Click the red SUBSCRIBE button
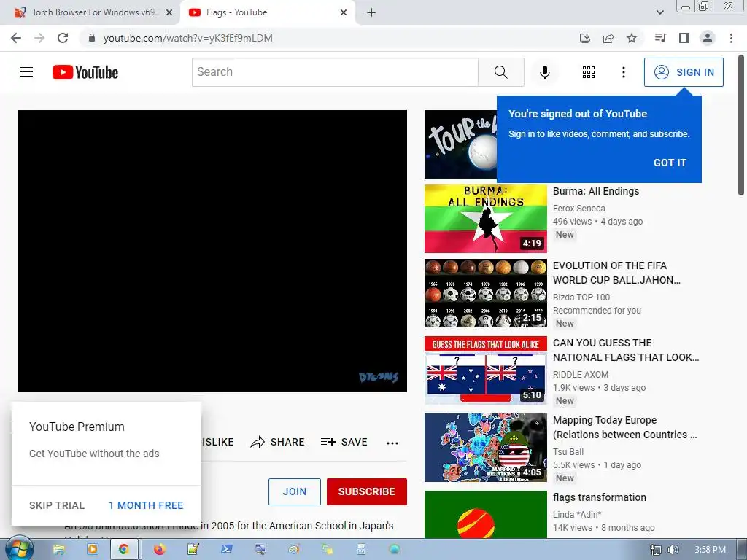747x560 pixels. click(366, 491)
